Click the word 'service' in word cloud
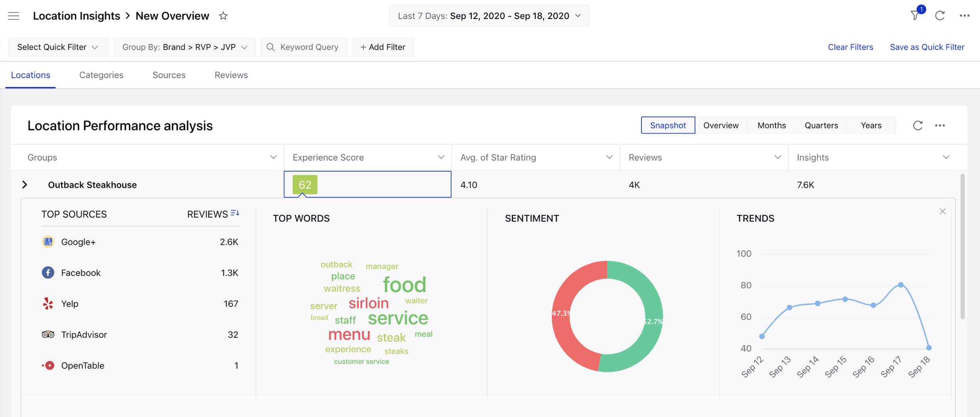980x417 pixels. (x=398, y=318)
